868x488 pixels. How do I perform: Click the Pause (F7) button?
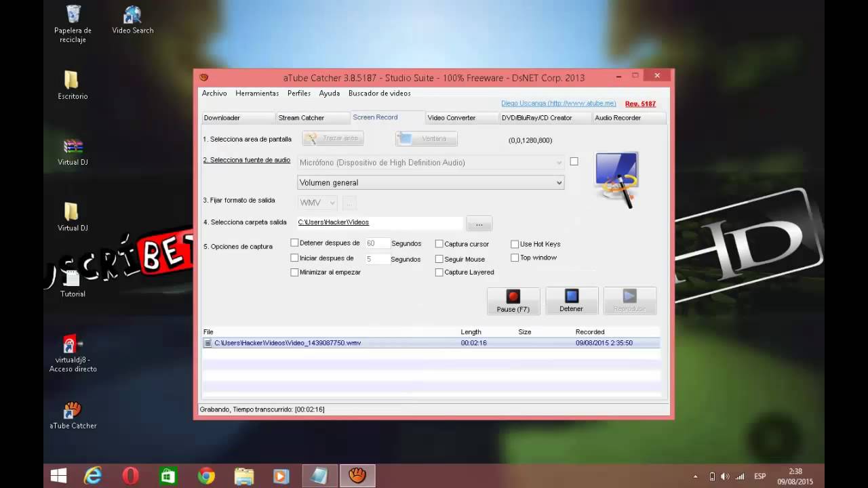(513, 301)
